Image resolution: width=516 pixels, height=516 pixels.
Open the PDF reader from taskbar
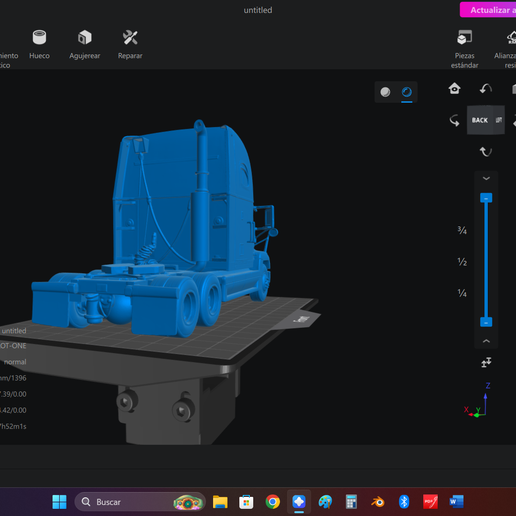(430, 502)
